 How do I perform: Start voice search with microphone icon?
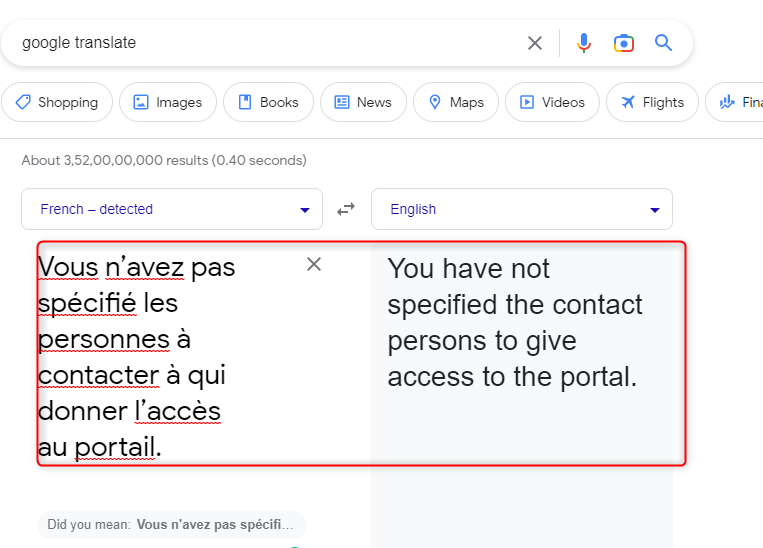pos(584,43)
